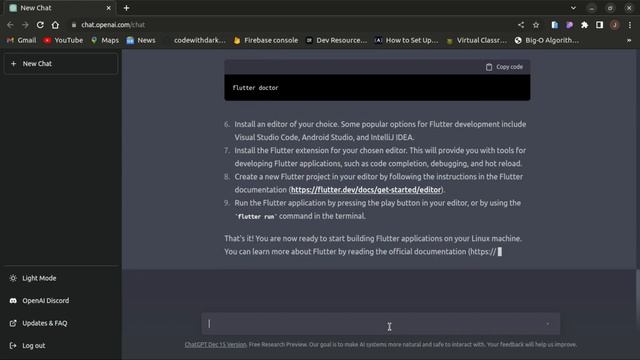The image size is (640, 360).
Task: Click the plus icon beside New Chat
Action: click(x=13, y=64)
